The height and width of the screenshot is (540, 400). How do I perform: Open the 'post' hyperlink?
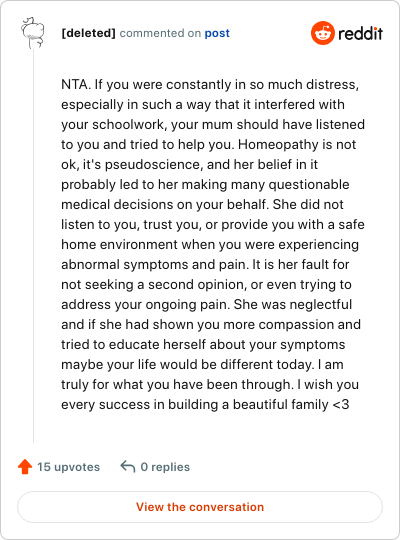[x=217, y=33]
